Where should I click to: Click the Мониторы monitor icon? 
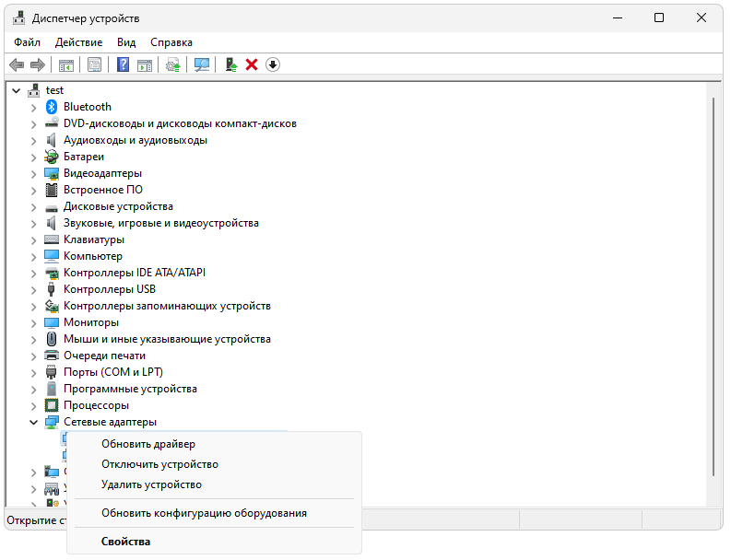(x=52, y=322)
